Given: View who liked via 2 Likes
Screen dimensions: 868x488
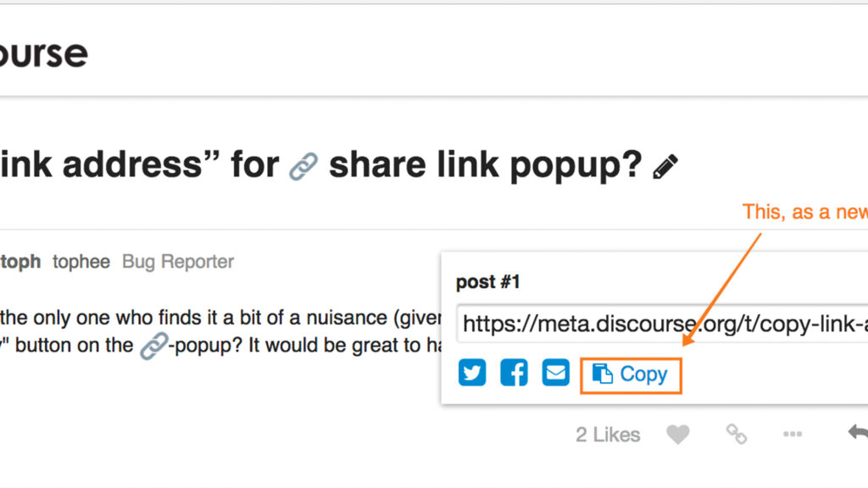Looking at the screenshot, I should [x=608, y=435].
